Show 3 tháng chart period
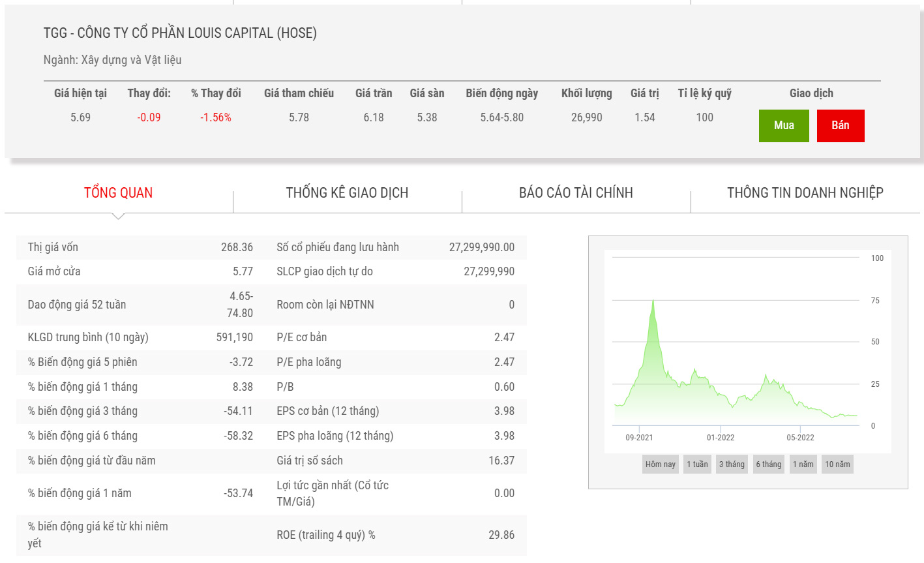Screen dimensions: 924x563 coord(732,464)
